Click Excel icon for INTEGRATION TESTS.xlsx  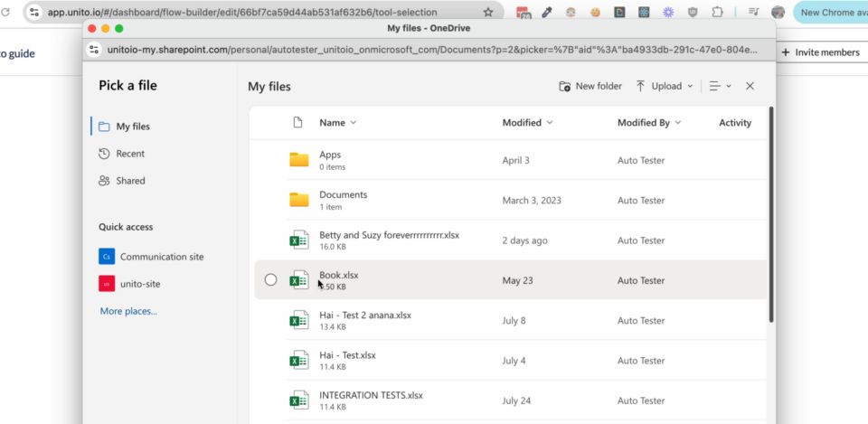point(299,400)
